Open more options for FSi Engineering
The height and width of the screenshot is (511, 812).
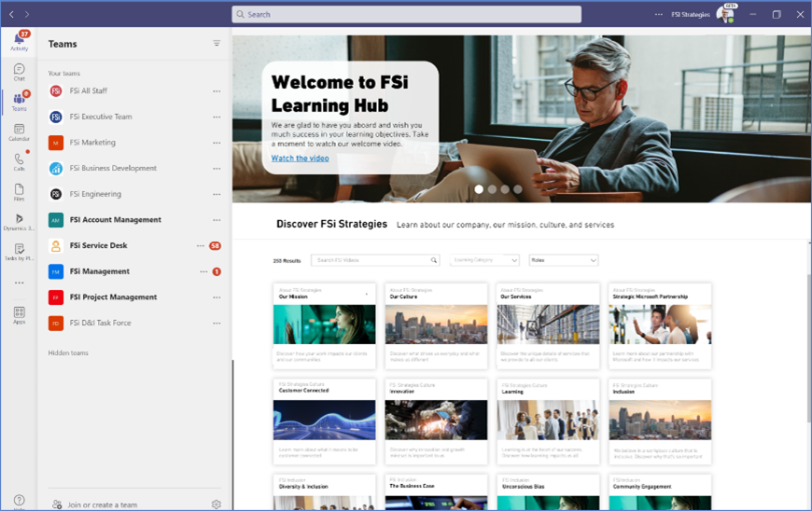point(217,194)
